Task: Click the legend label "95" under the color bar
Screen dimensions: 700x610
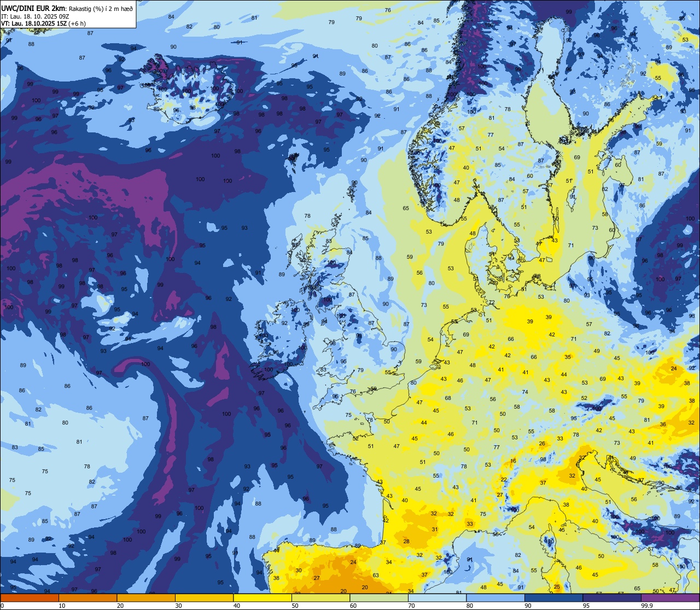Action: 586,606
